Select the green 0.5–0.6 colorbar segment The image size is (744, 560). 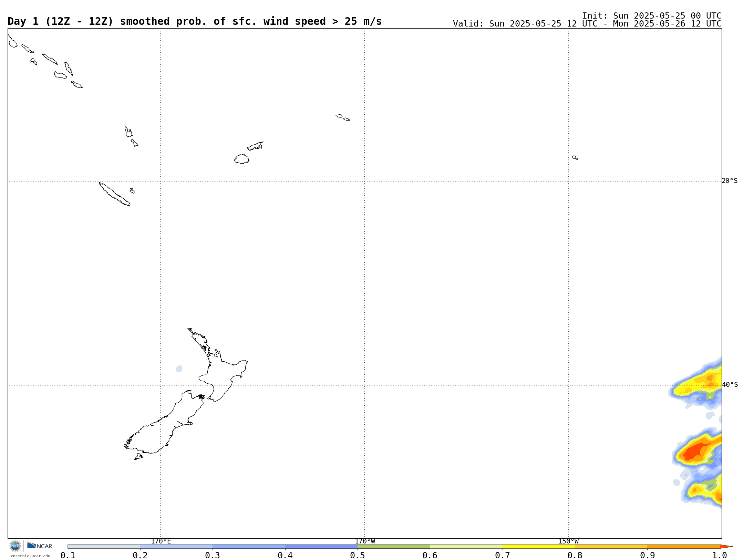pyautogui.click(x=394, y=547)
